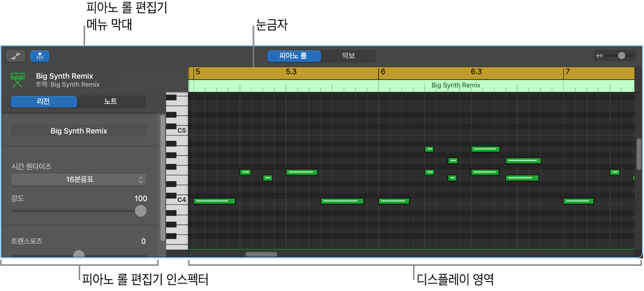Screen dimensions: 644x291
Task: Switch to 피아노 롤 view
Action: click(294, 56)
